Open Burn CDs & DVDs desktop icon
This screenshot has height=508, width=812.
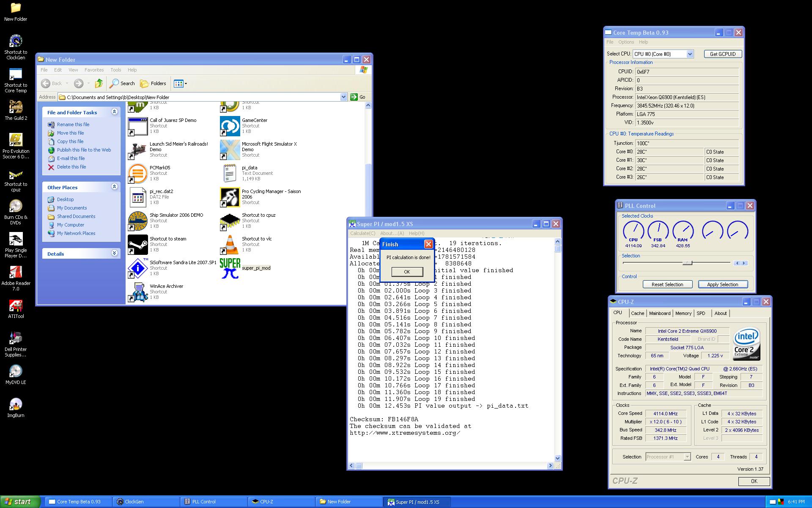click(x=16, y=213)
